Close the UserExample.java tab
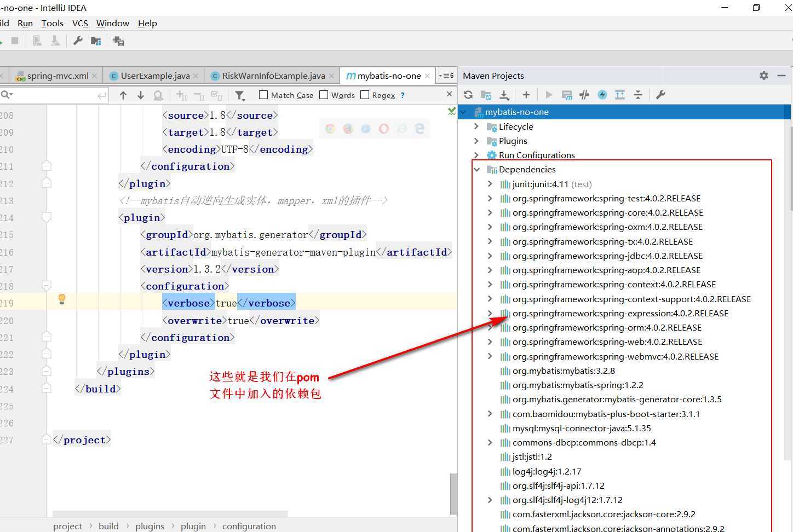Screen dimensions: 793x532 (x=196, y=76)
